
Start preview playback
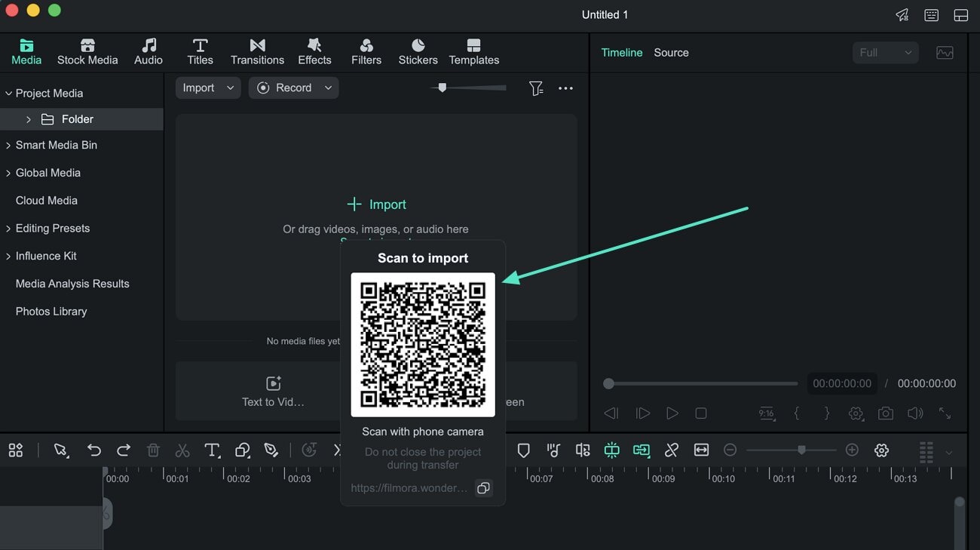pyautogui.click(x=672, y=413)
